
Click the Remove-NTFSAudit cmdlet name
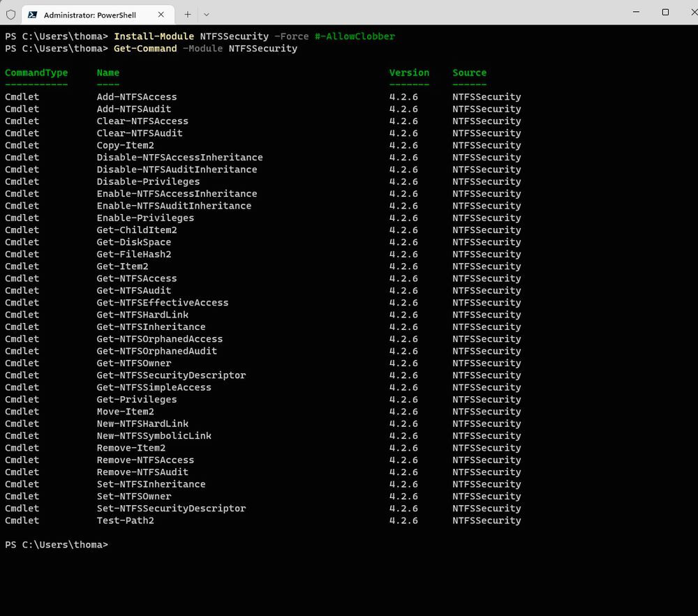[x=142, y=472]
